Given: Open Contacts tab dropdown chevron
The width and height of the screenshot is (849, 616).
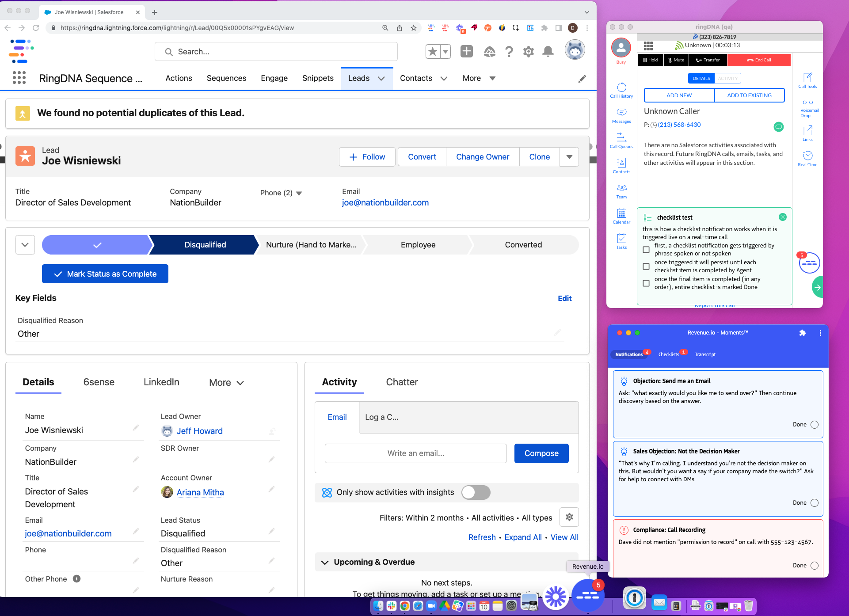Looking at the screenshot, I should click(x=444, y=78).
